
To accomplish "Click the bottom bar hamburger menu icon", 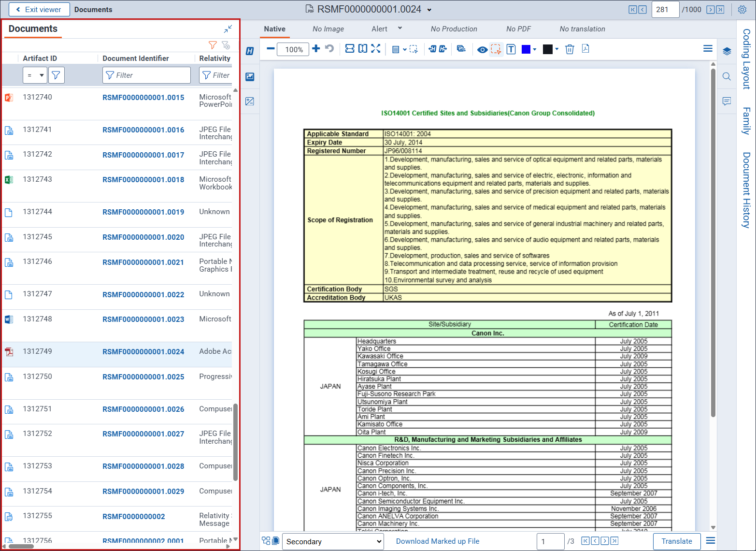I will click(x=711, y=541).
